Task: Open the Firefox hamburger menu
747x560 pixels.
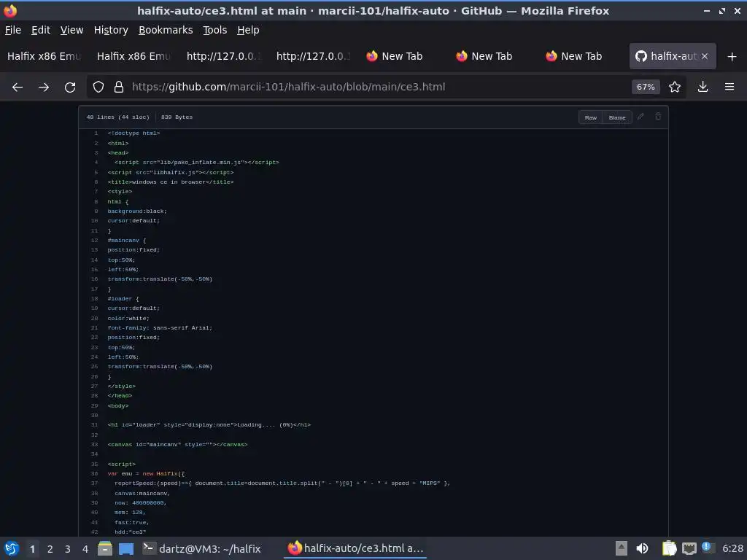Action: 729,87
